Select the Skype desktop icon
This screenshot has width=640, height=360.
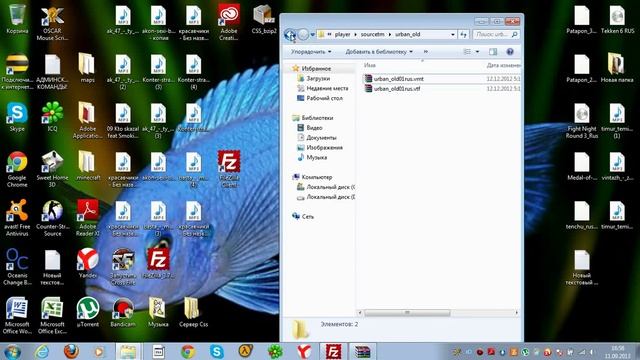17,117
